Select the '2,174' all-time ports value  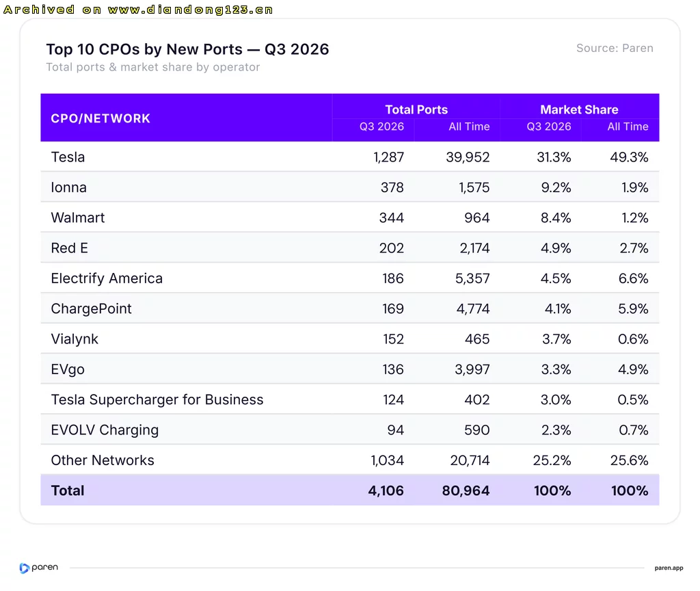click(x=474, y=248)
